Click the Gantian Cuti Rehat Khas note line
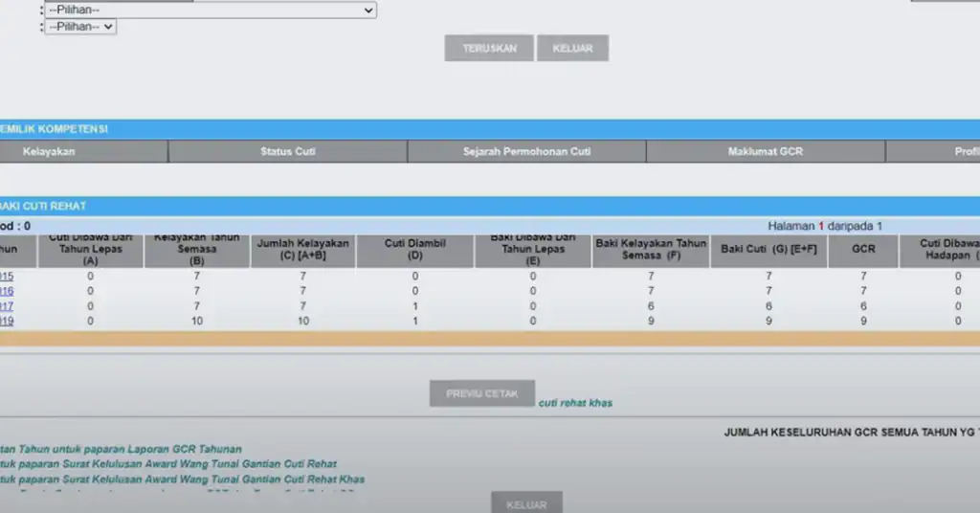Viewport: 980px width, 513px height. click(x=182, y=480)
